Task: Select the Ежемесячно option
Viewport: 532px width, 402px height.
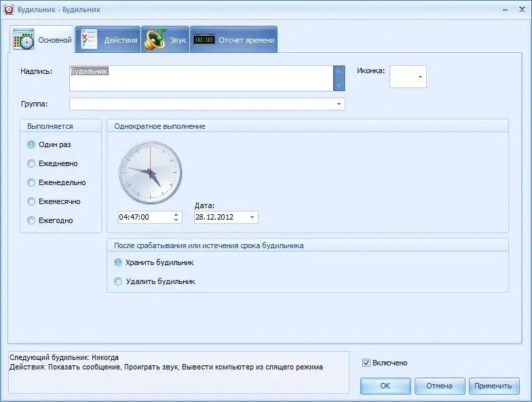Action: coord(54,202)
